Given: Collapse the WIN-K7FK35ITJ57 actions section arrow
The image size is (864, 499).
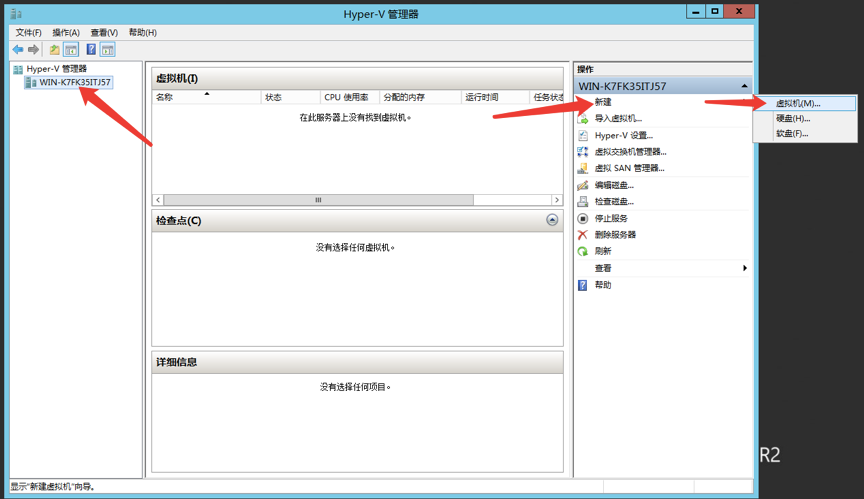Looking at the screenshot, I should pyautogui.click(x=744, y=86).
